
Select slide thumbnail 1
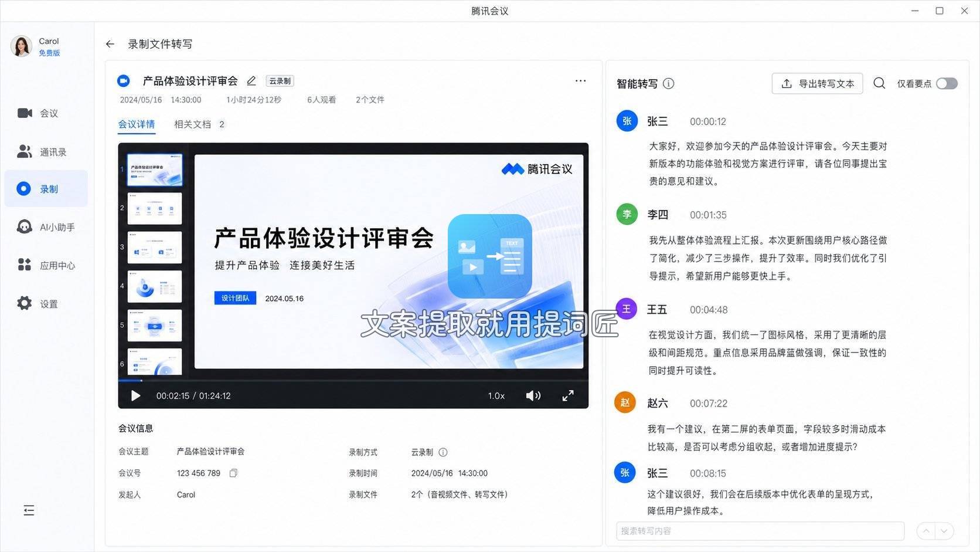[x=155, y=170]
